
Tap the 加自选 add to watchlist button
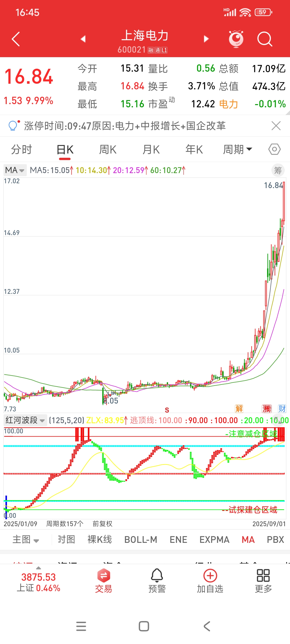point(210,581)
